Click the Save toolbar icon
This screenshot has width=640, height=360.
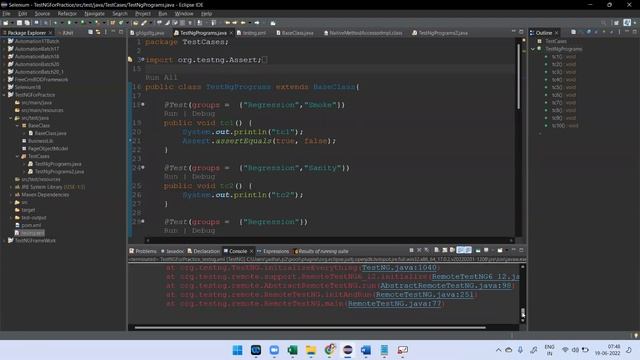[x=19, y=23]
